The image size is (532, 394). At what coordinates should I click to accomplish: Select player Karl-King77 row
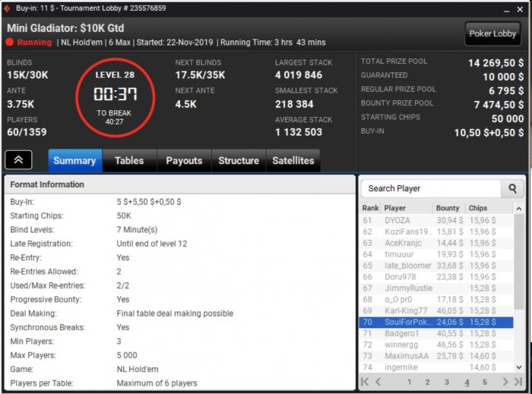[436, 310]
